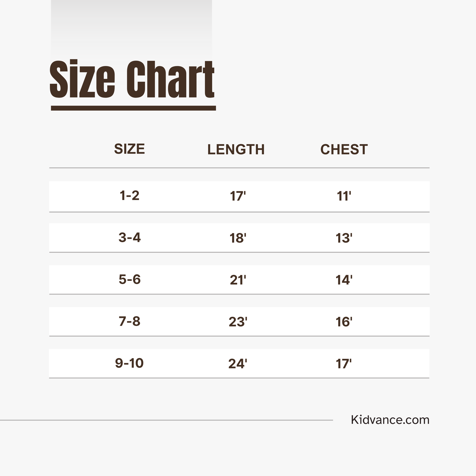Viewport: 476px width, 476px height.
Task: Click the 17' length value for size 1-2
Action: pos(238,196)
